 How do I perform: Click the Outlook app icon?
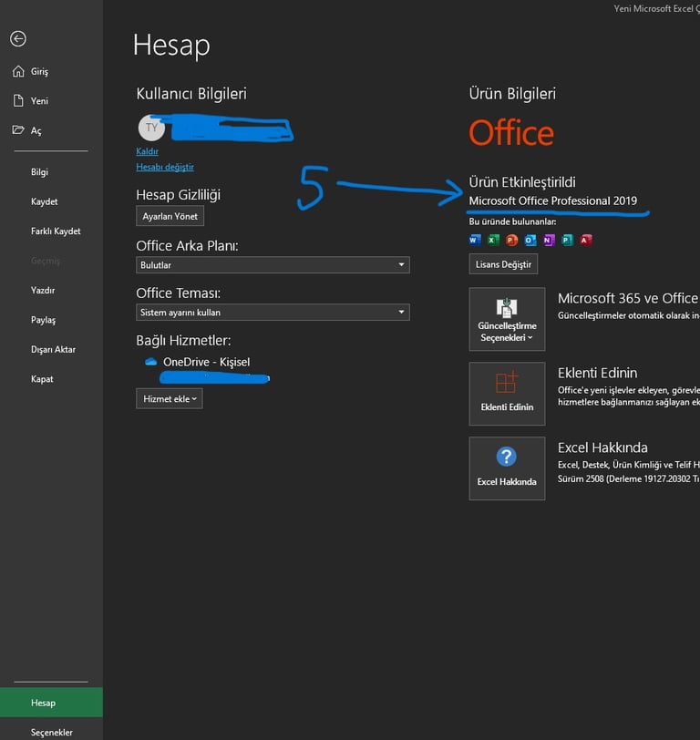[x=530, y=241]
